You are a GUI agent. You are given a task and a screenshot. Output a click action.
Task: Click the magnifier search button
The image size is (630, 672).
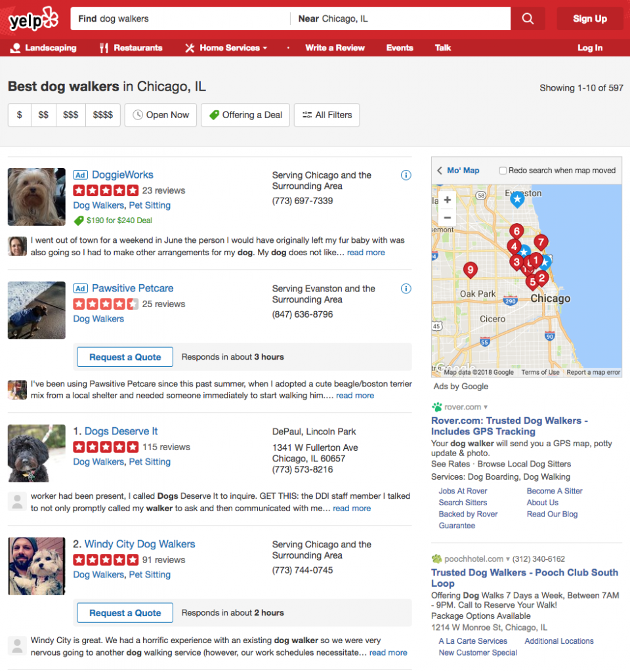(x=528, y=19)
